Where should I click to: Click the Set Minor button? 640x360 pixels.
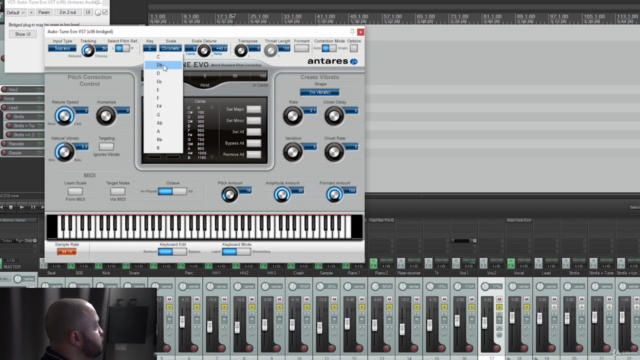pyautogui.click(x=253, y=120)
